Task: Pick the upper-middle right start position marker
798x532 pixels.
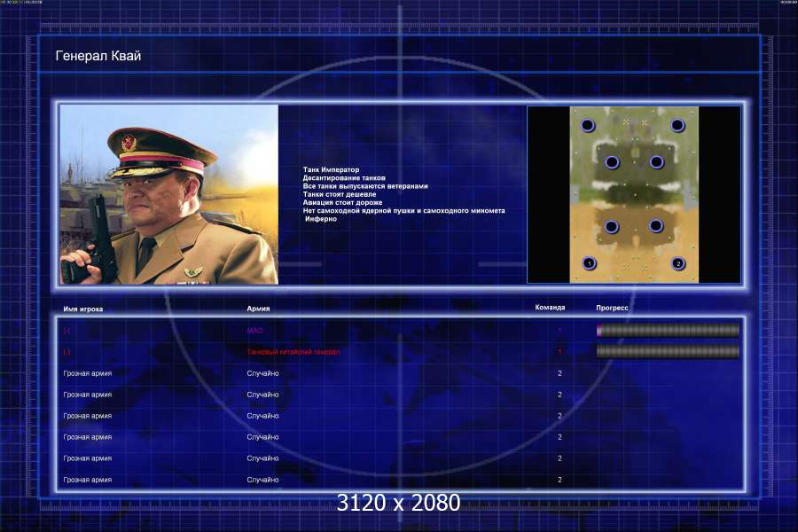Action: [x=657, y=162]
